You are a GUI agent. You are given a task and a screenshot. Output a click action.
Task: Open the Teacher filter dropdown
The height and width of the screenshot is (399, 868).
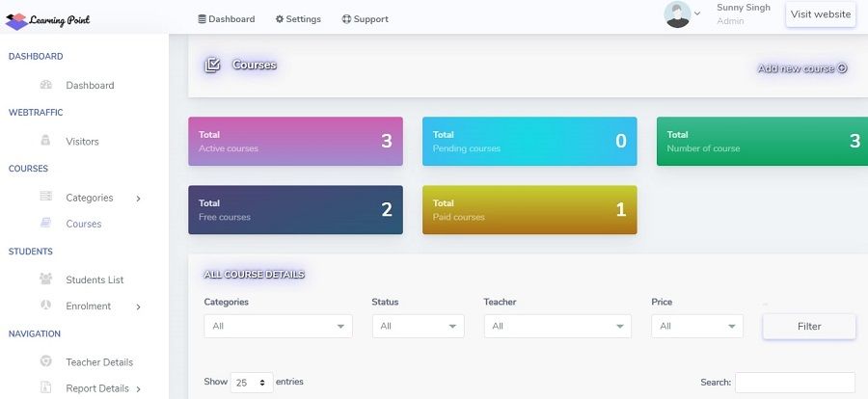pyautogui.click(x=558, y=326)
